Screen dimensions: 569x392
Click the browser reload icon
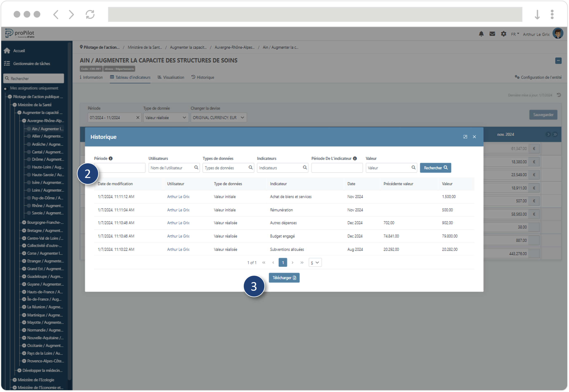click(90, 14)
